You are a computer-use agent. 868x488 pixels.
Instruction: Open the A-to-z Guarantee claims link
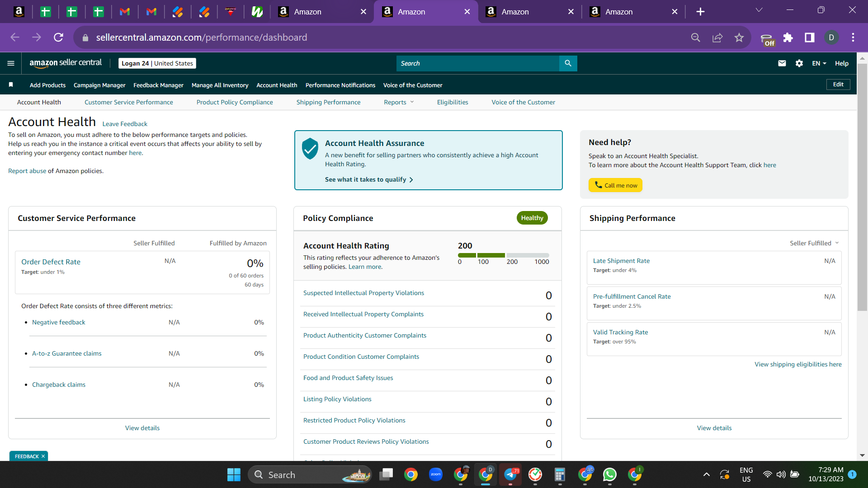66,353
